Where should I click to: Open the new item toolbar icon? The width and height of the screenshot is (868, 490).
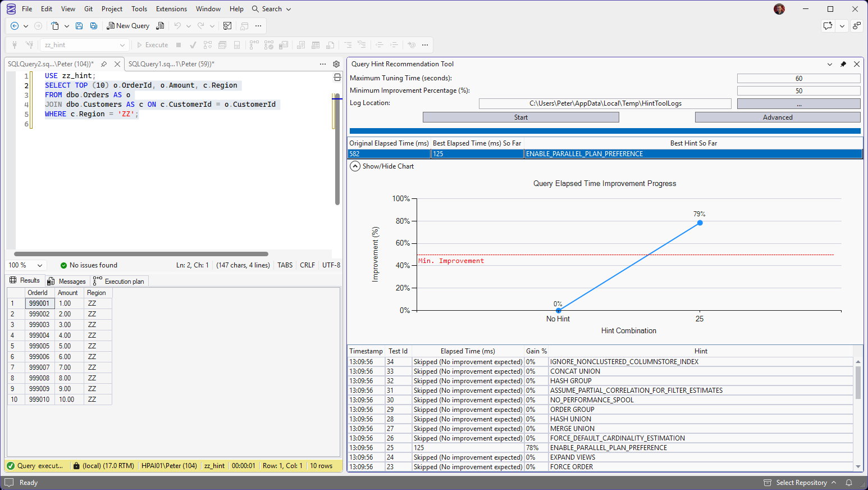55,26
